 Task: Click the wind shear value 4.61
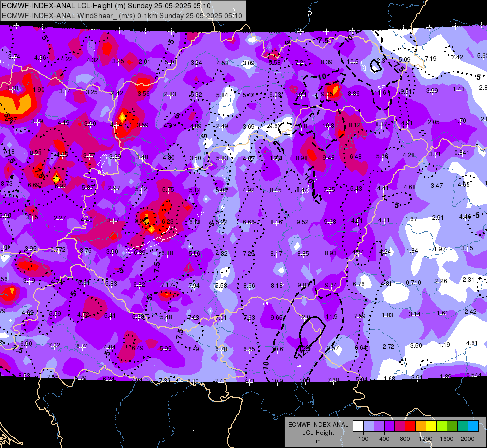pos(472,343)
